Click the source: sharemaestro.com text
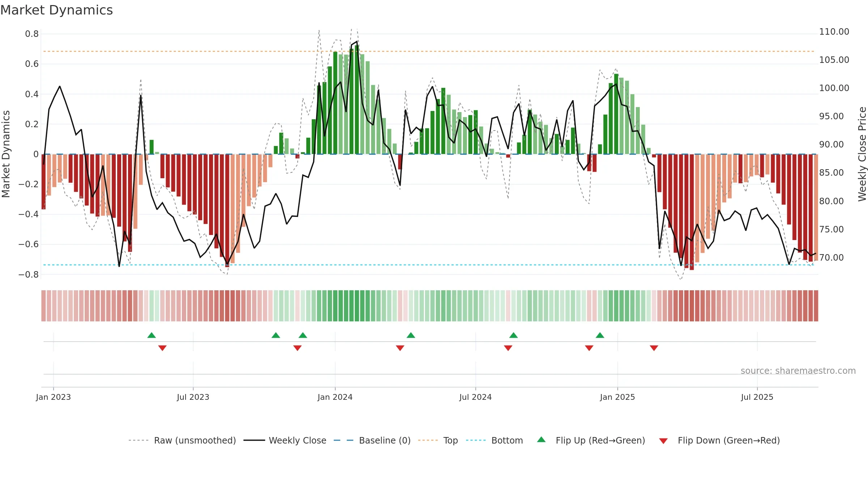Viewport: 868px width, 488px height. [798, 371]
